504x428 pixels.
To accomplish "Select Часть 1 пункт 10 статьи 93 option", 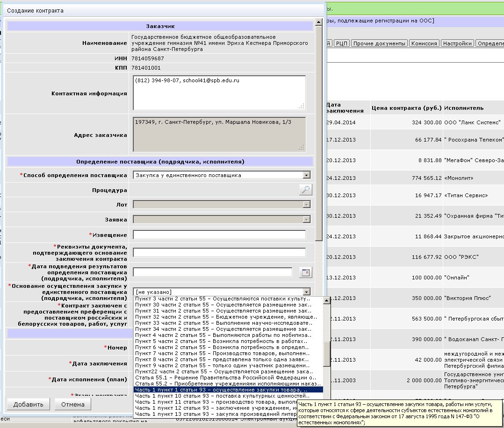I will [222, 396].
